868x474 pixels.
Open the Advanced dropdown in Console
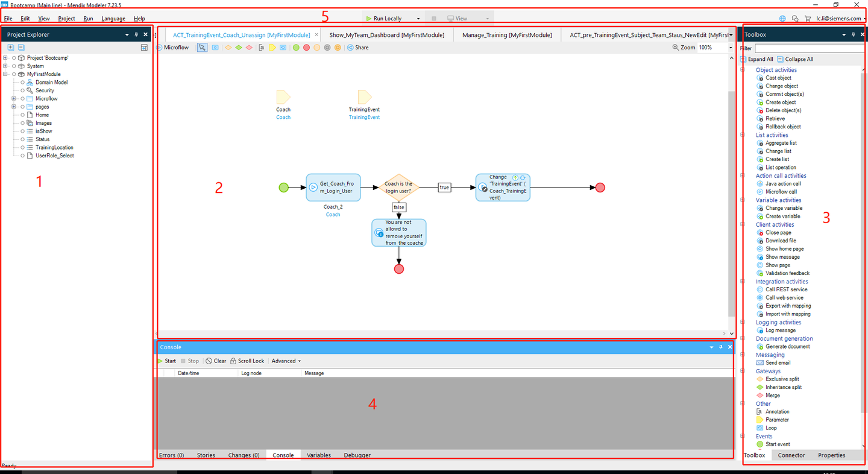(286, 361)
